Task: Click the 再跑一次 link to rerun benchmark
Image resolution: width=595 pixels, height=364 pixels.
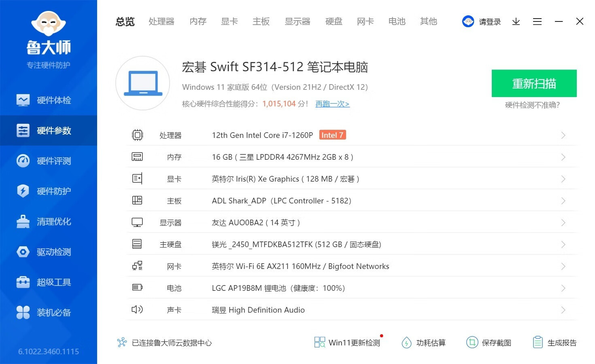Action: (332, 104)
